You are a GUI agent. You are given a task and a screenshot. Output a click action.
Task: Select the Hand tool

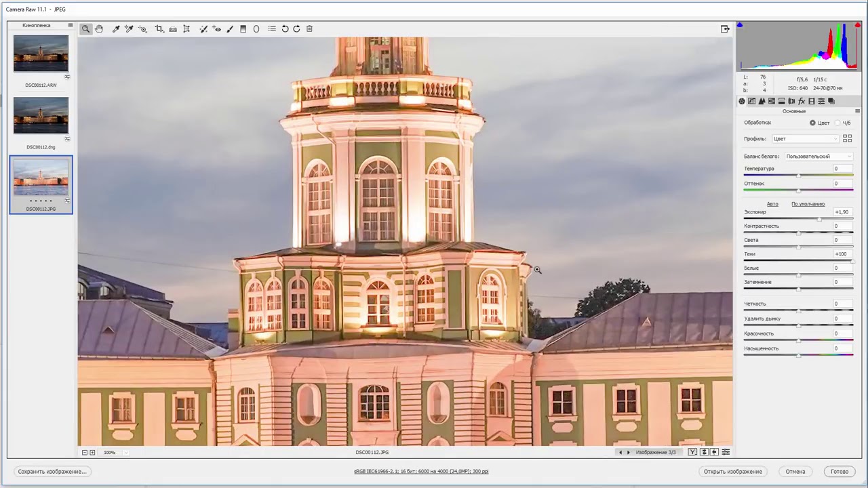click(x=99, y=29)
